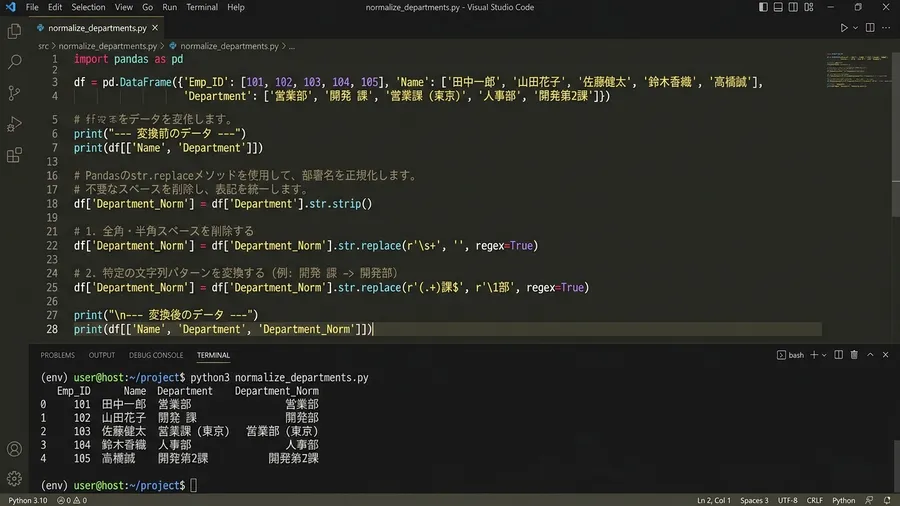
Task: Change encoding via UTF-8 status
Action: (x=787, y=500)
